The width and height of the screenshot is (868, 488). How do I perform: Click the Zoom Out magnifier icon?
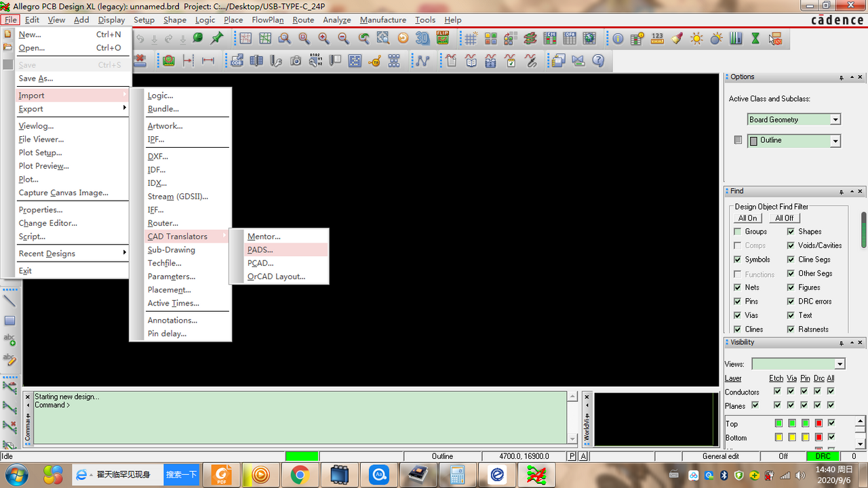pyautogui.click(x=344, y=39)
